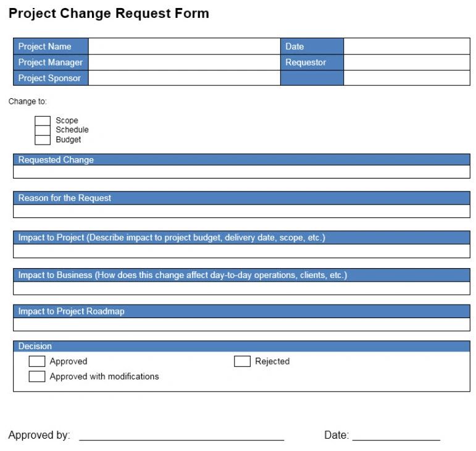Click the Project Change Request Form title

[109, 14]
